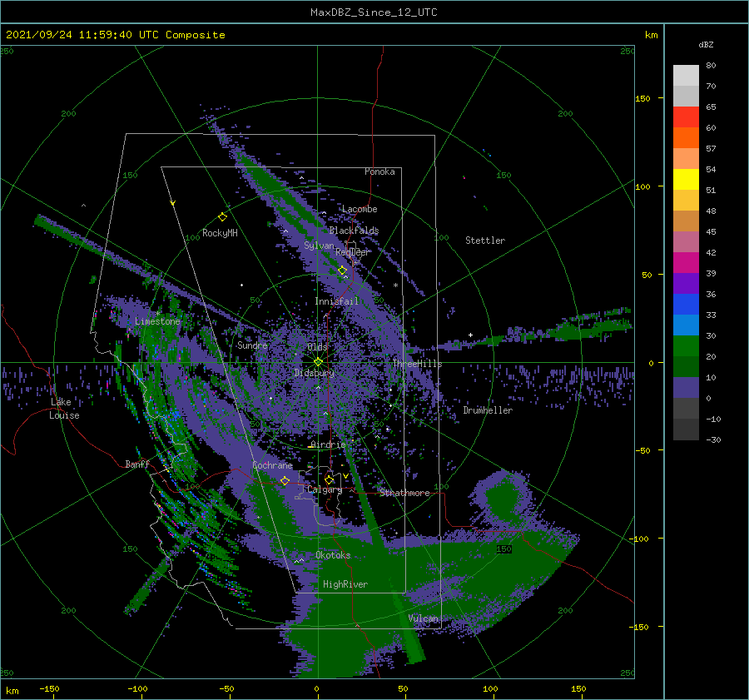Click the Vulcan label
The image size is (749, 700).
[x=423, y=618]
